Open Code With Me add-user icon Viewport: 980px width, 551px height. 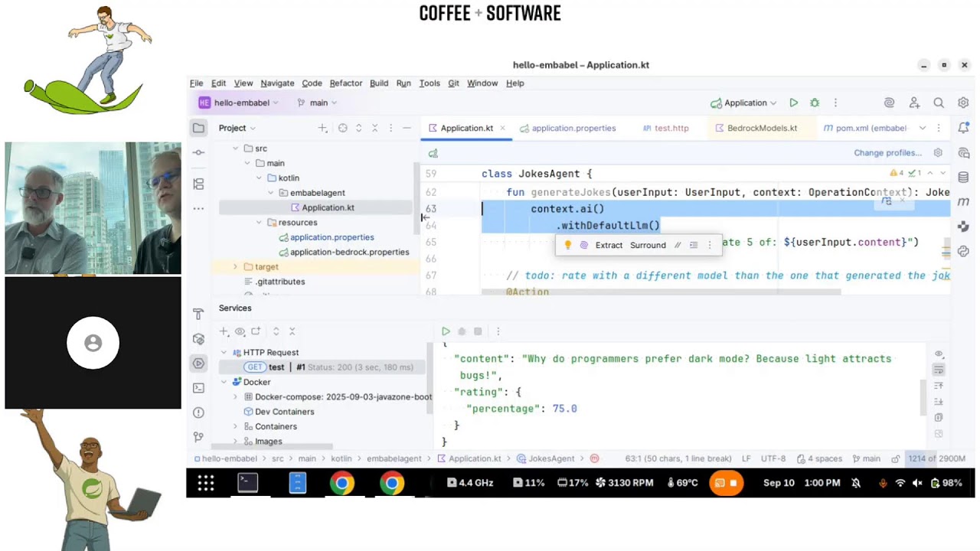tap(914, 103)
